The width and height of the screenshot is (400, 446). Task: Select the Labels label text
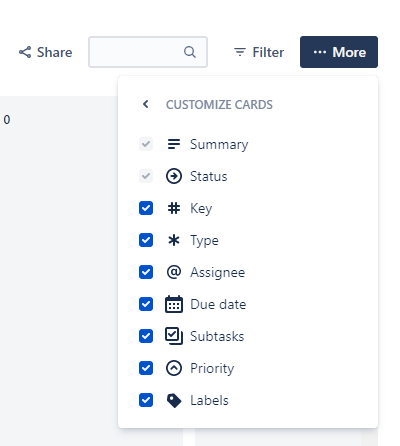coord(209,400)
